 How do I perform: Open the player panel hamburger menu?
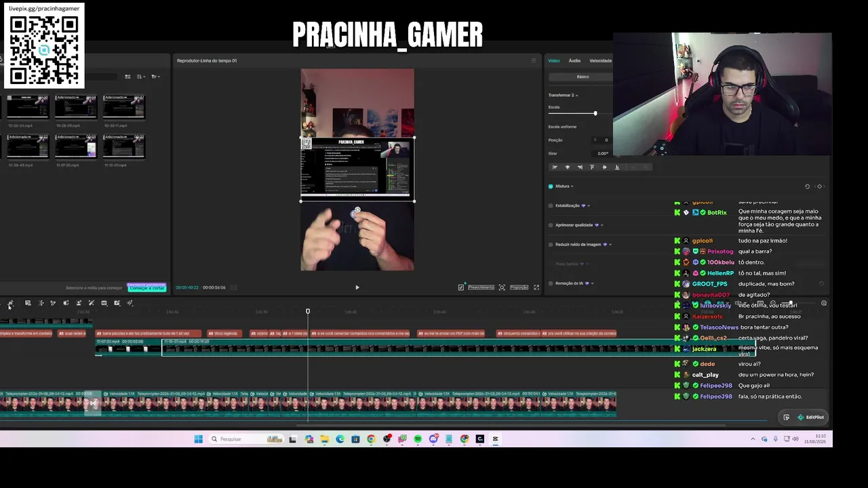pyautogui.click(x=533, y=61)
